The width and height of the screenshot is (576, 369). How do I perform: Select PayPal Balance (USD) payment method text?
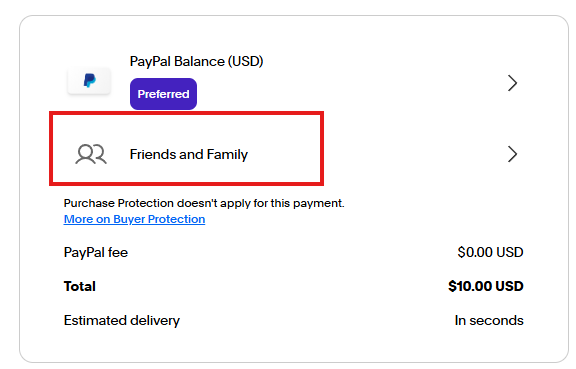(197, 61)
